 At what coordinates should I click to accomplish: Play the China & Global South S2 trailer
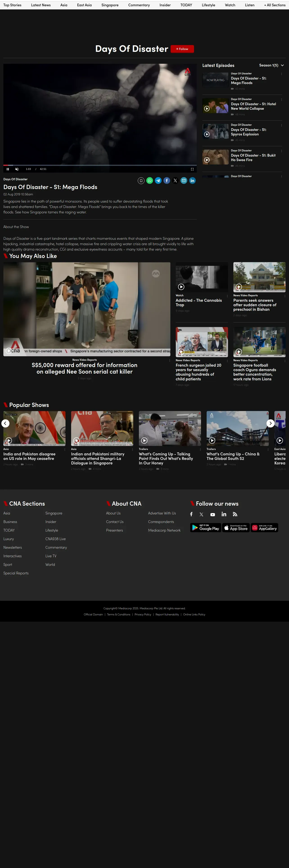[x=212, y=440]
